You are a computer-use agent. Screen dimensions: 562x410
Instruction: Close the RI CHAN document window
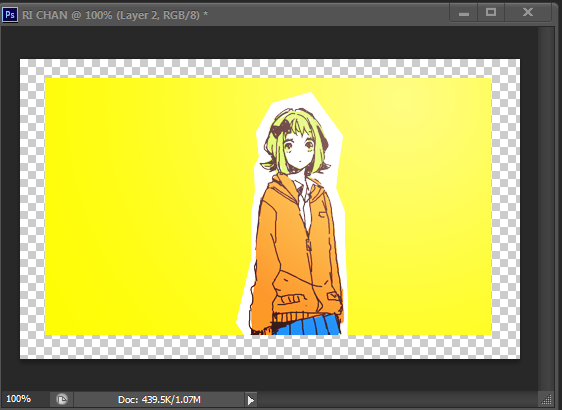[x=528, y=13]
